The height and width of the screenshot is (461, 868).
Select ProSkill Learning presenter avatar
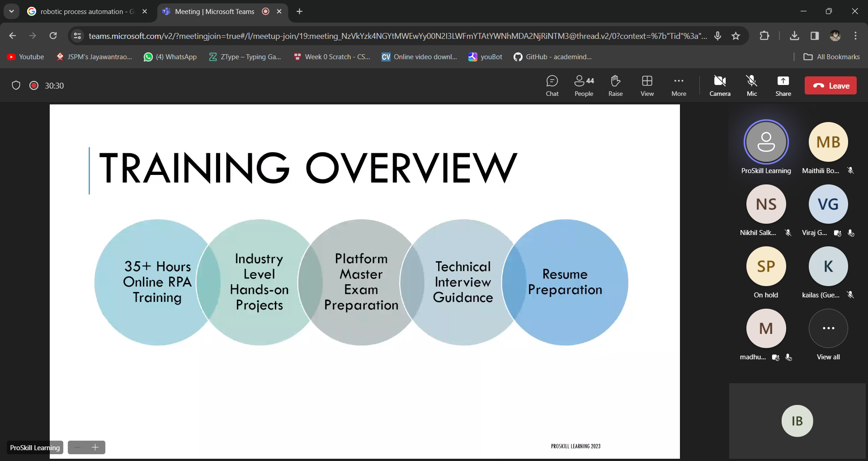tap(766, 142)
